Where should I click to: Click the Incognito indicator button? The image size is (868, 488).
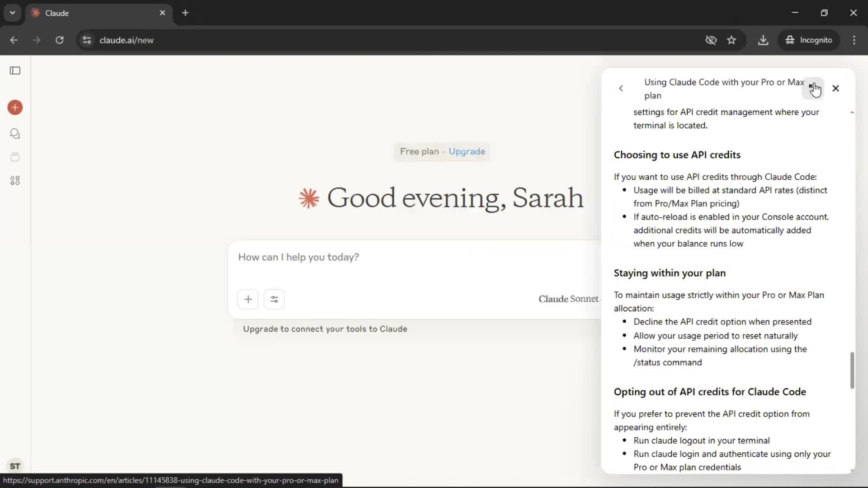(x=809, y=40)
